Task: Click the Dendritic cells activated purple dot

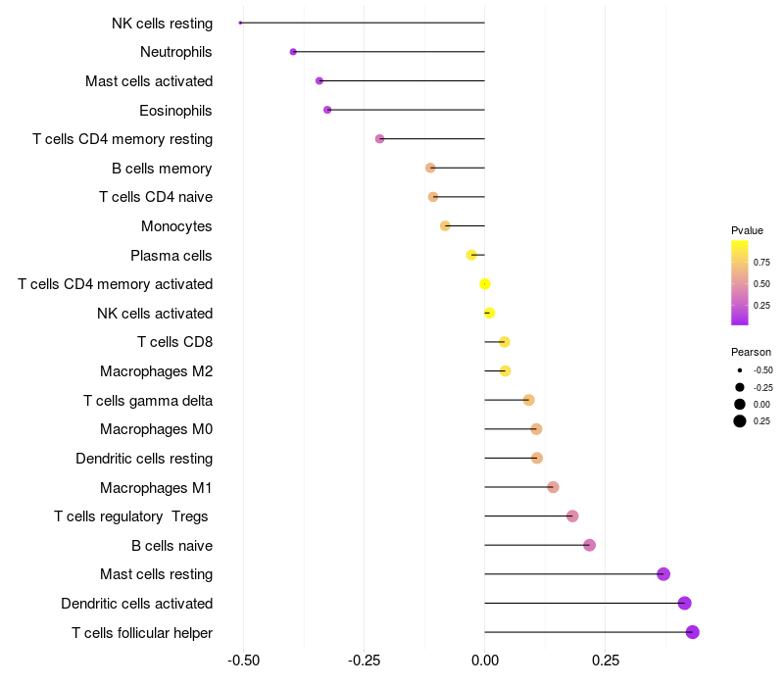Action: (x=684, y=604)
